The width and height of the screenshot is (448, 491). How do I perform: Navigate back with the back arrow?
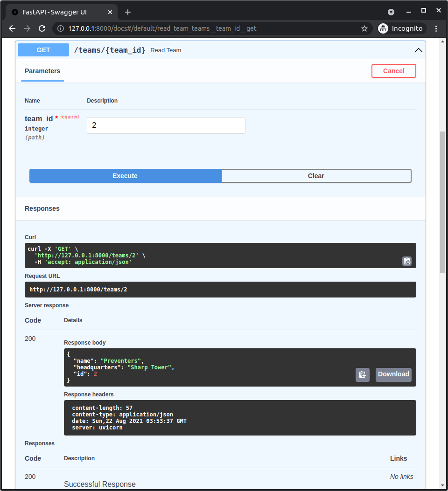12,28
